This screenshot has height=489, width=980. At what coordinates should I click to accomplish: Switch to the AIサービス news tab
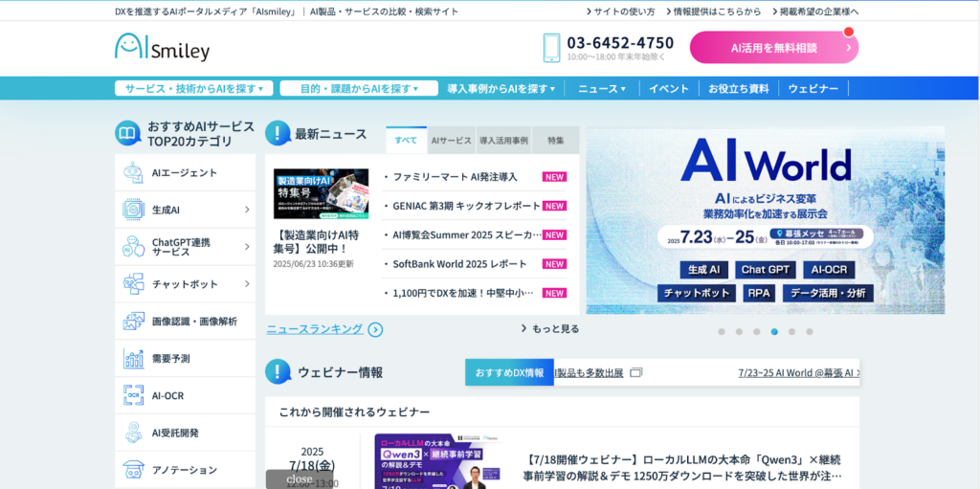[452, 141]
